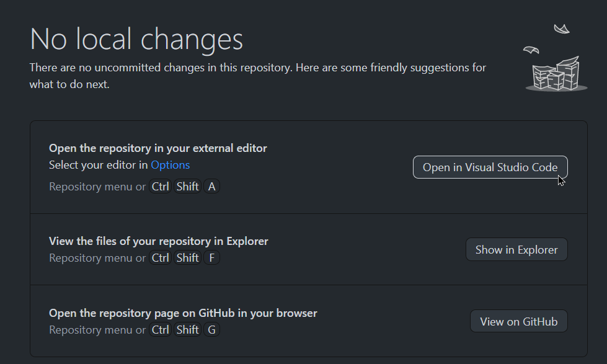Click the Ctrl key badge in the Explorer row
Image resolution: width=607 pixels, height=364 pixels.
click(161, 257)
